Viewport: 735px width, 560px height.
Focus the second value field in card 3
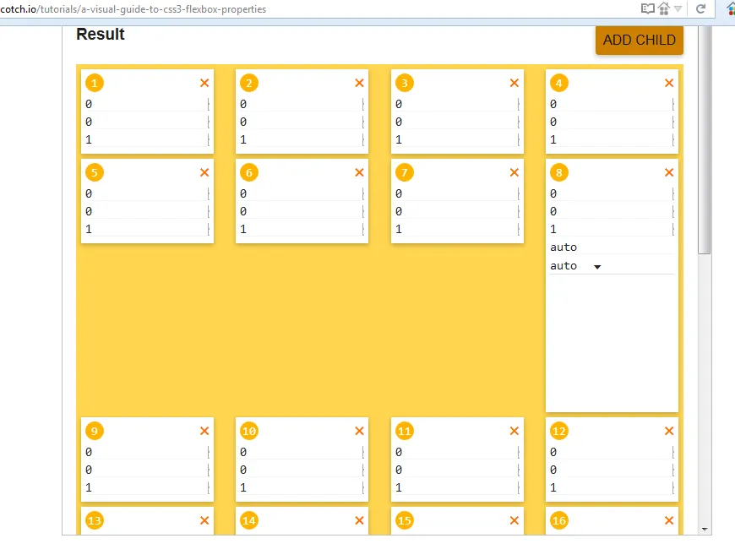[457, 122]
